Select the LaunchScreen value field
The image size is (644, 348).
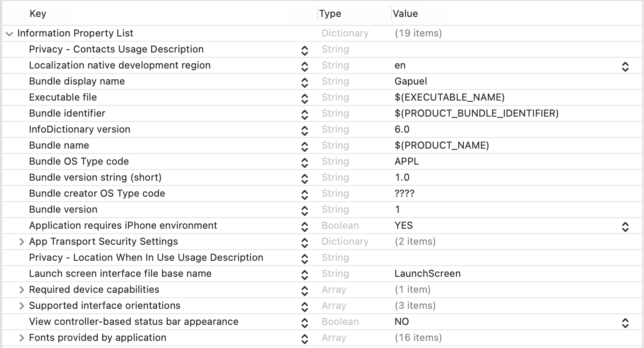507,274
